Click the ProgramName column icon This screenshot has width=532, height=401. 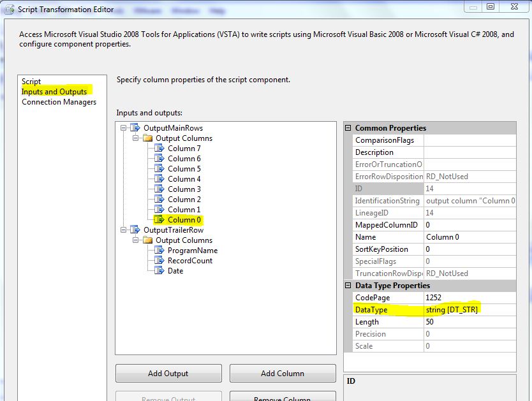[159, 251]
